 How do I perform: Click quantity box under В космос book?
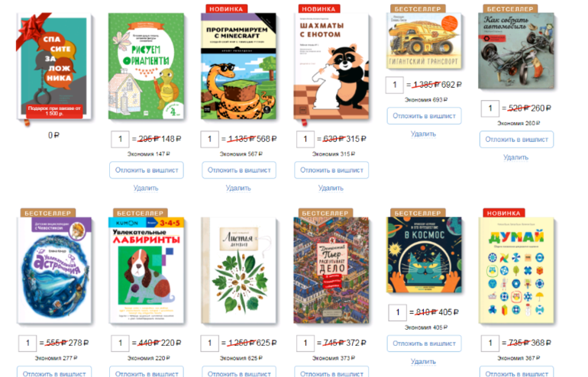(x=398, y=312)
